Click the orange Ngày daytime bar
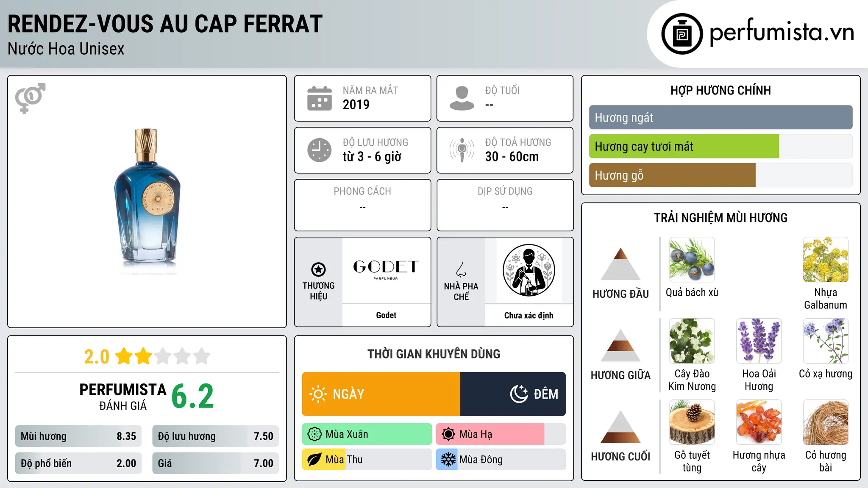Viewport: 868px width, 488px height. click(x=381, y=394)
